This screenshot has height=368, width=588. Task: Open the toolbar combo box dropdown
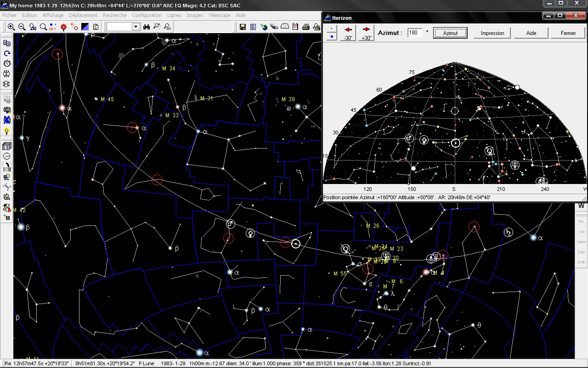[136, 27]
